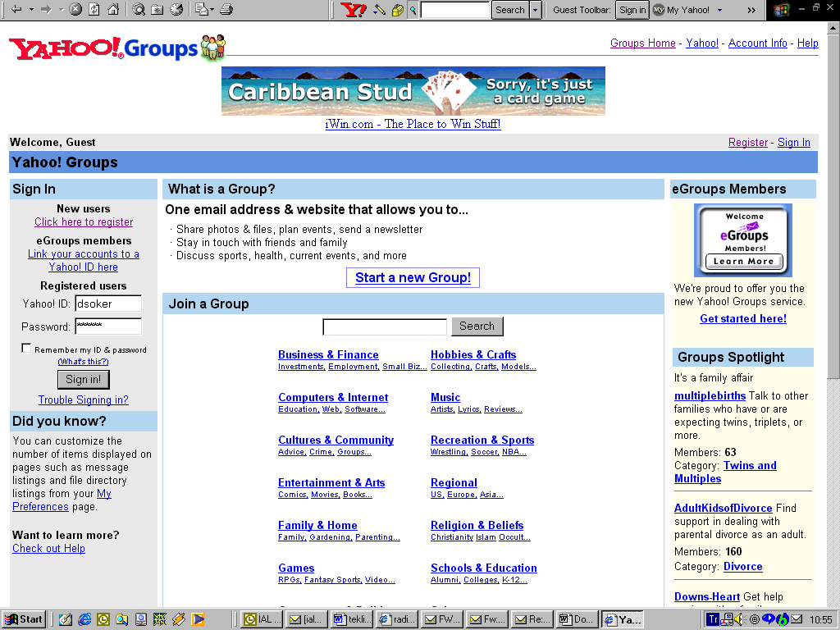Click the pencil icon on Yahoo toolbar

[x=379, y=10]
